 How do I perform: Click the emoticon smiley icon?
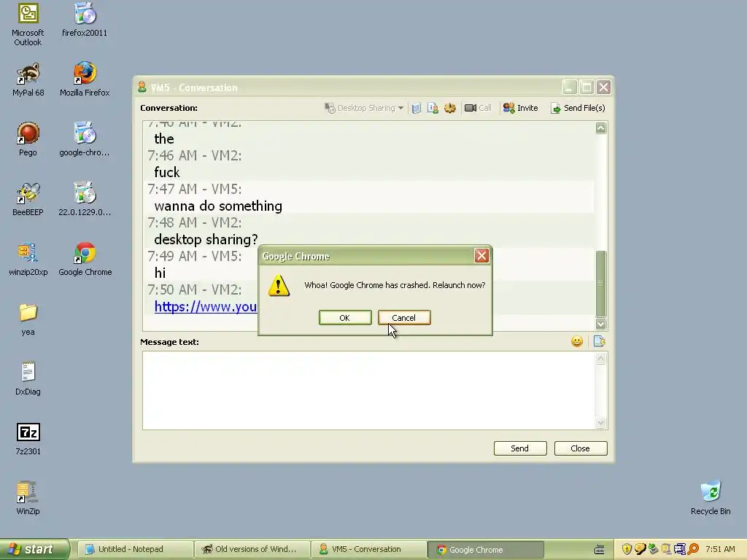coord(577,341)
